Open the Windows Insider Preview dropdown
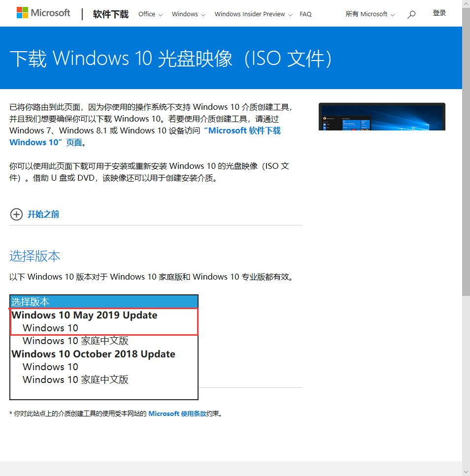This screenshot has height=476, width=470. tap(253, 14)
